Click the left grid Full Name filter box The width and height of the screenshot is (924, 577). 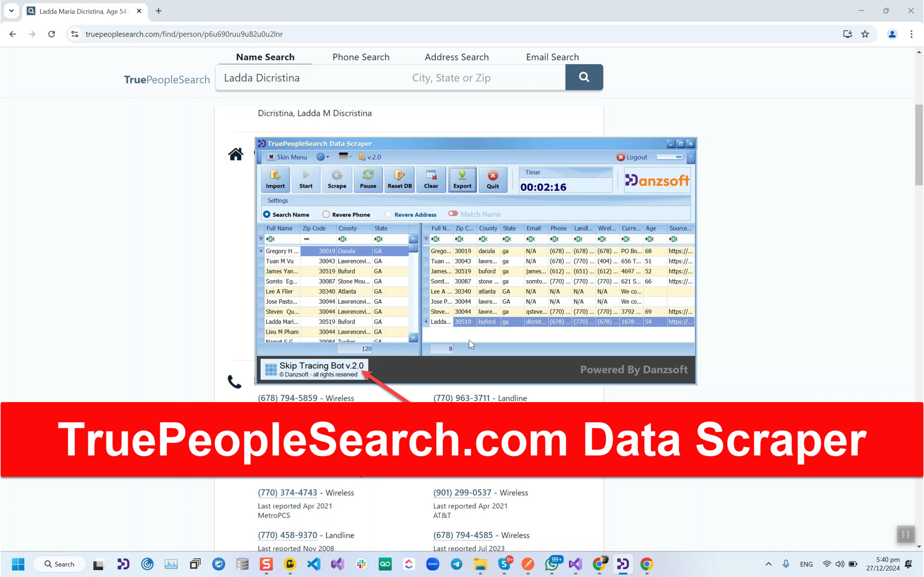tap(282, 239)
